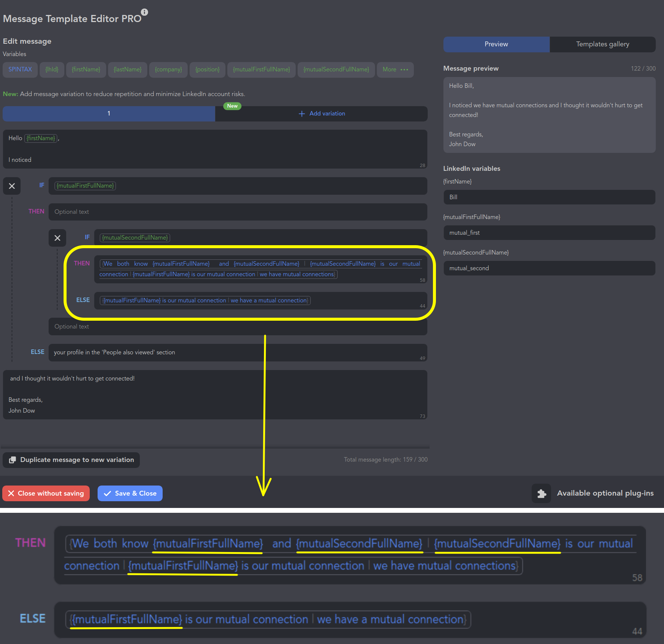This screenshot has width=664, height=644.
Task: Insert the {company} variable chip
Action: [x=168, y=70]
